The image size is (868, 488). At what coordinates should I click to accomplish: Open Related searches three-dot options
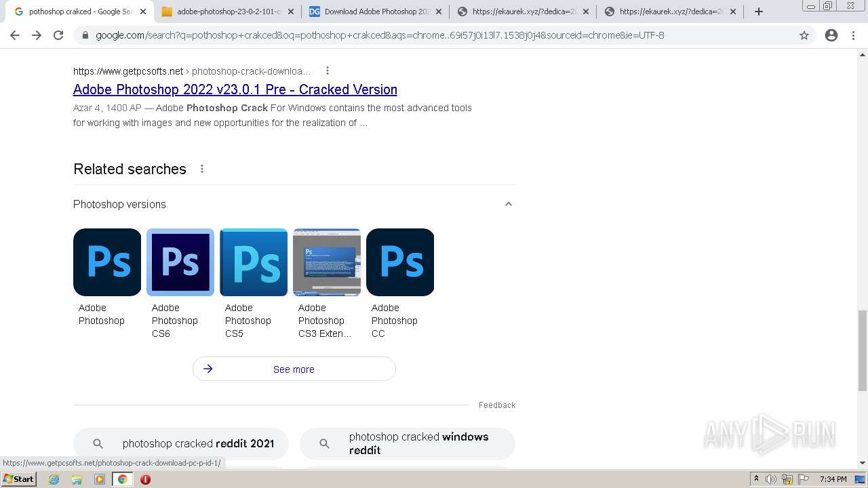point(202,169)
